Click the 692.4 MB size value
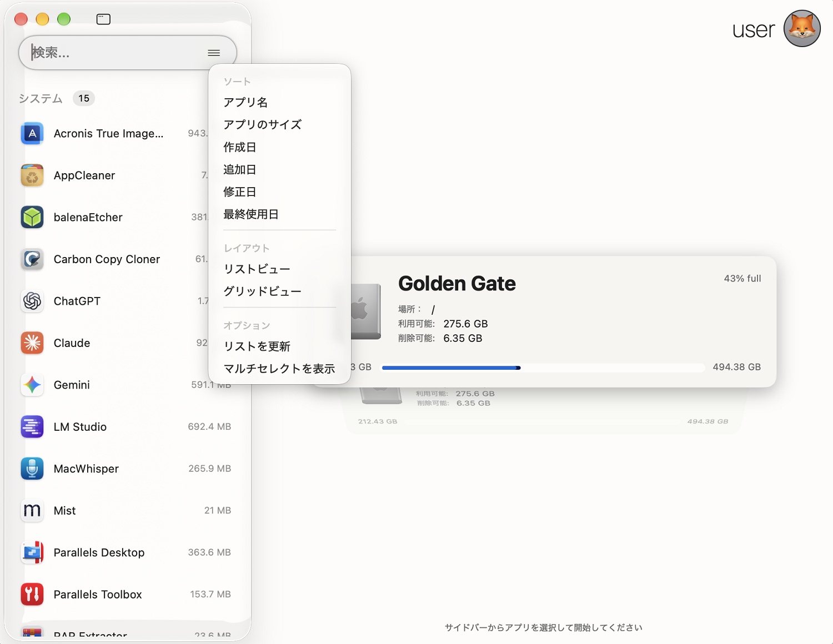The width and height of the screenshot is (833, 644). point(209,427)
